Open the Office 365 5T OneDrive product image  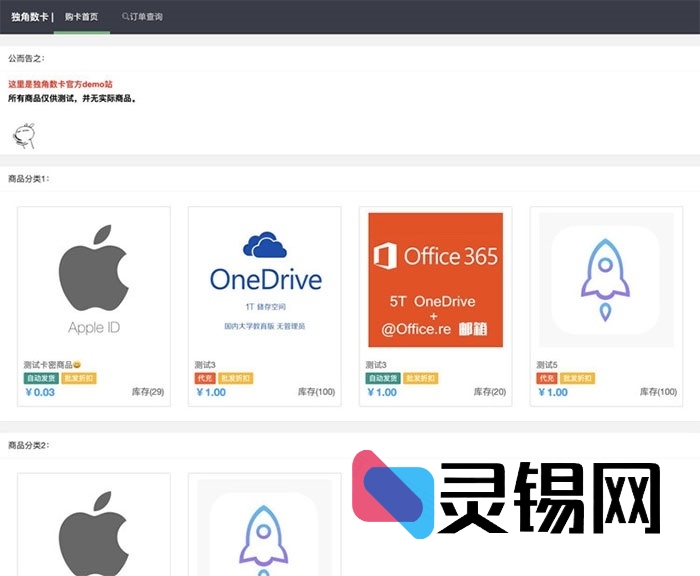(436, 280)
